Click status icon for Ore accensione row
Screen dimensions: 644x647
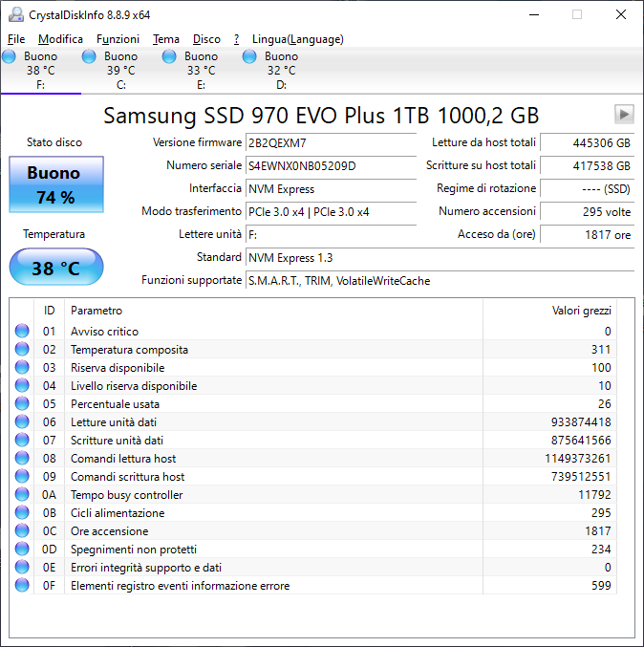pyautogui.click(x=22, y=530)
